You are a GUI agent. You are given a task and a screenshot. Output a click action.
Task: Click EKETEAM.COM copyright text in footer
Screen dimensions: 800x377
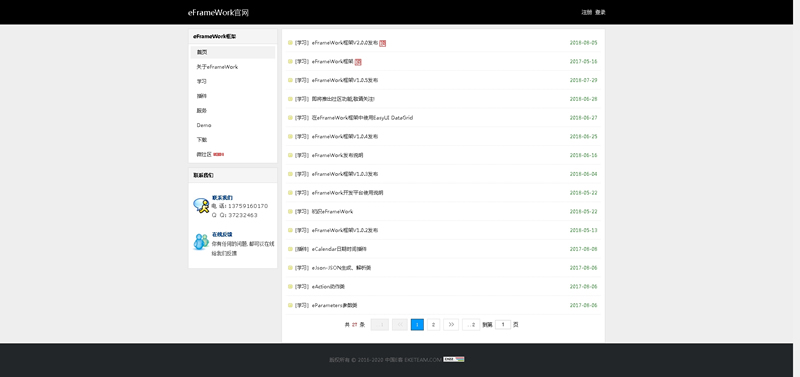pos(423,360)
